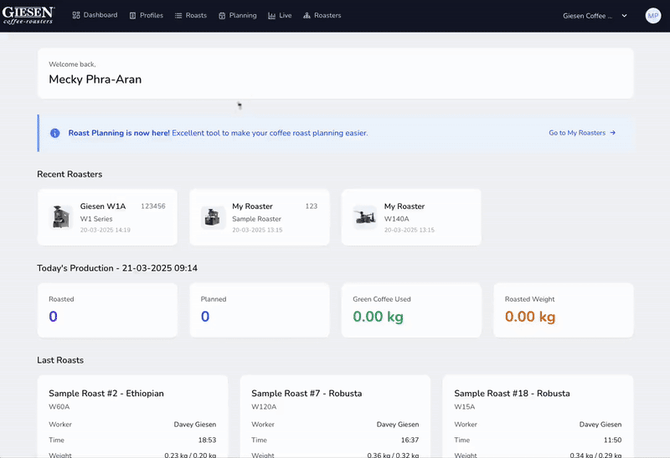
Task: Switch to the Planning page
Action: pos(237,16)
